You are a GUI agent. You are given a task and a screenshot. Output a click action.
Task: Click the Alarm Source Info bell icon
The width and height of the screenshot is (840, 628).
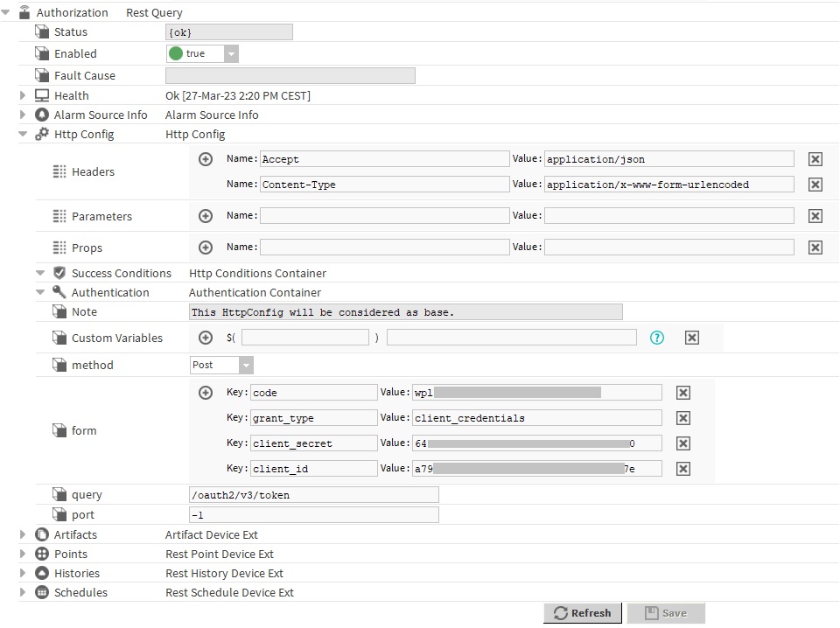(x=42, y=115)
